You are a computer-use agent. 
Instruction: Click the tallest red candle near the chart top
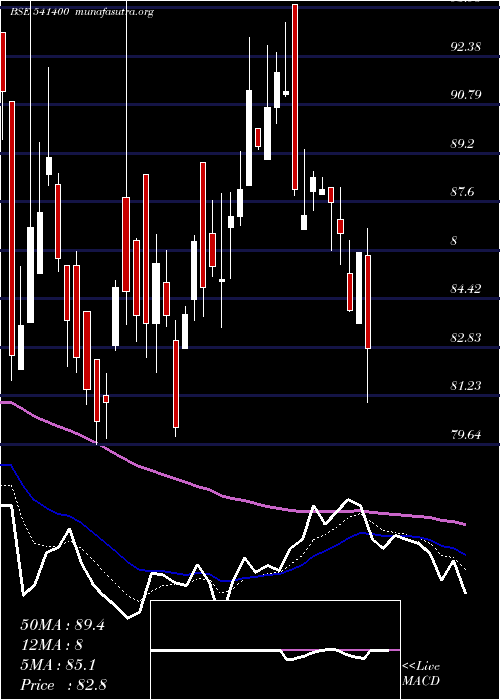tap(295, 97)
